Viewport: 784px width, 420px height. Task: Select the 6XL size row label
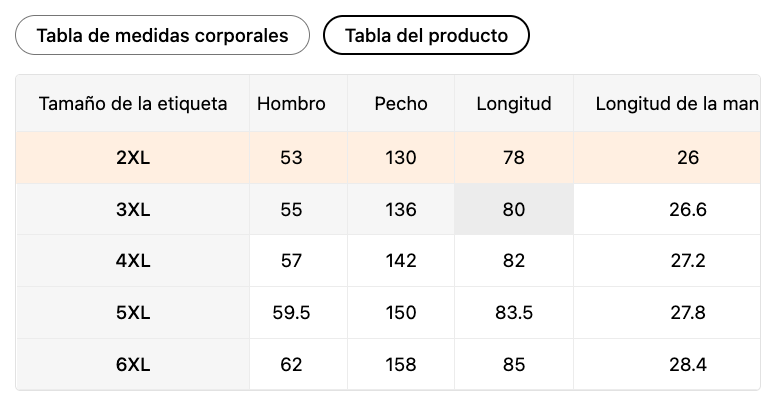click(x=133, y=365)
